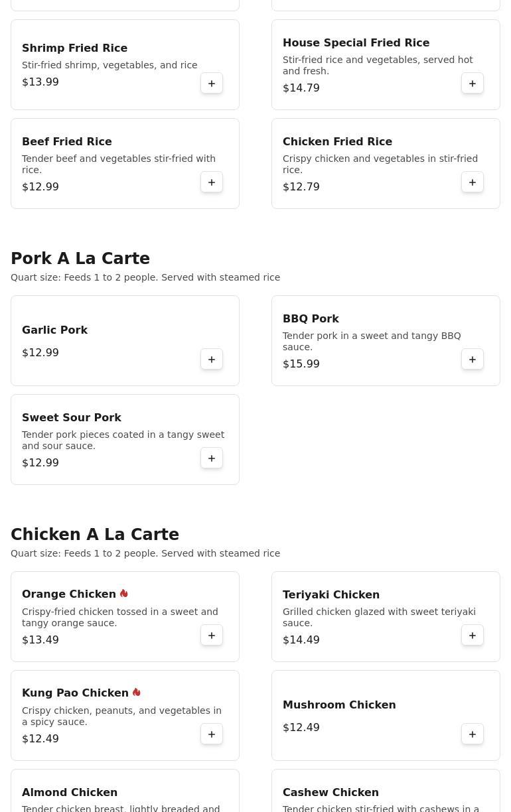
Task: Open the Cashew Chicken item details
Action: pos(330,792)
